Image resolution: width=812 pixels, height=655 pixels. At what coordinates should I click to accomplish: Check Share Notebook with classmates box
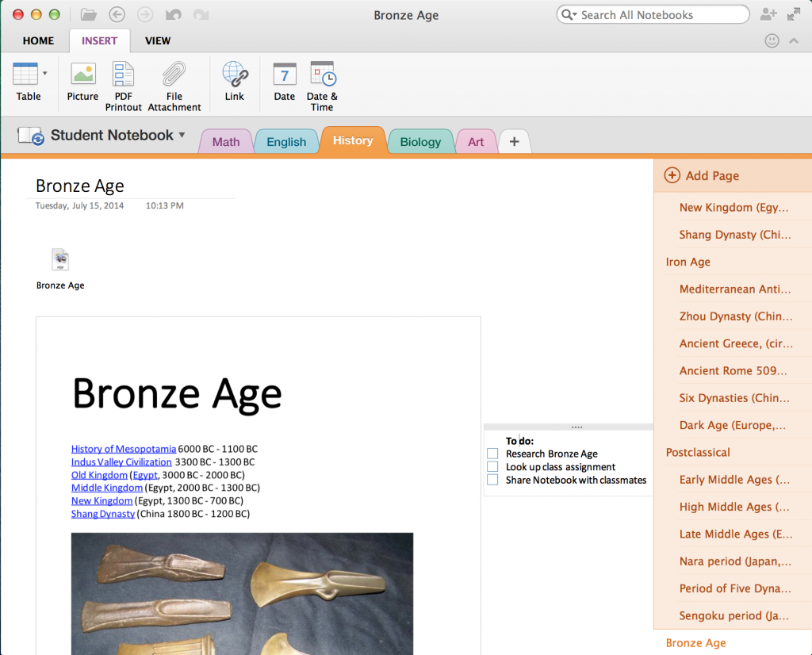[492, 480]
